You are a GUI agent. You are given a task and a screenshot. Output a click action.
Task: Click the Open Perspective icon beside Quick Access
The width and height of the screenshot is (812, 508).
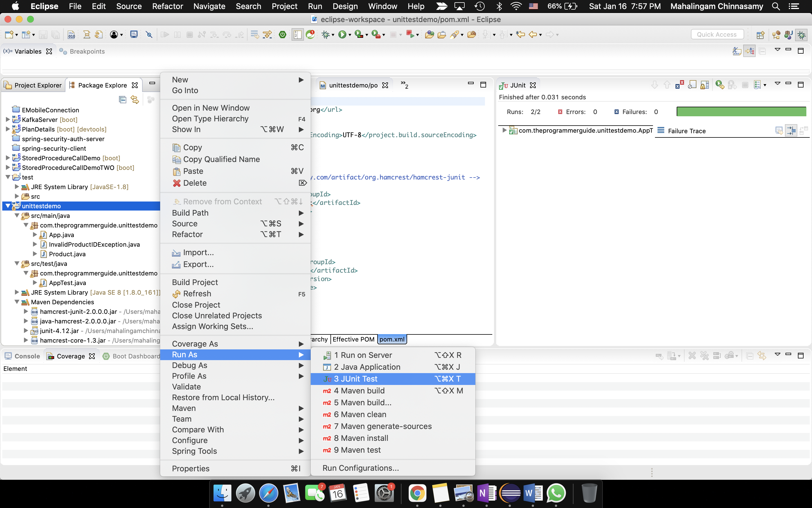coord(760,35)
